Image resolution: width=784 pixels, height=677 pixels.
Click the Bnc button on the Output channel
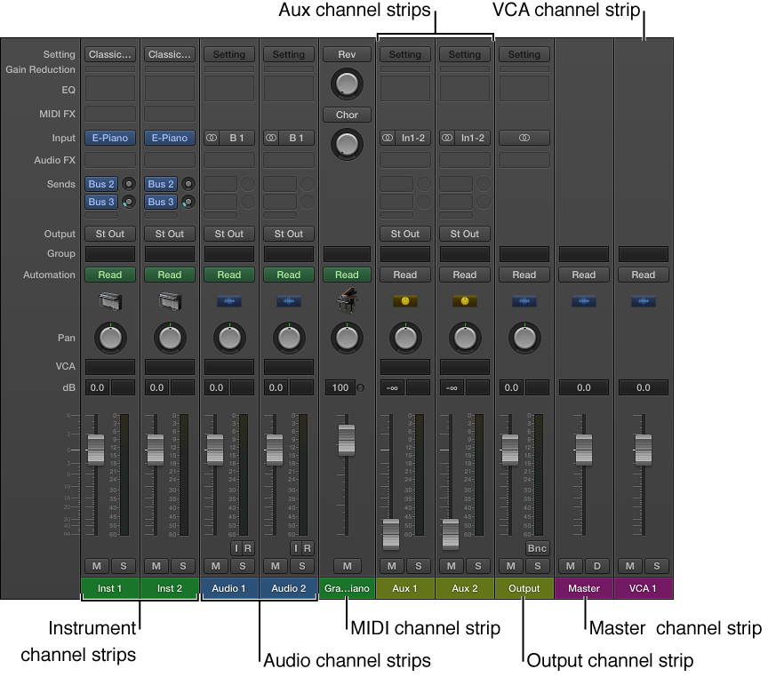coord(537,548)
